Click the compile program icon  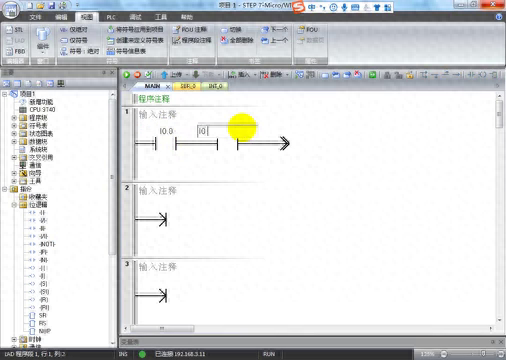point(149,75)
